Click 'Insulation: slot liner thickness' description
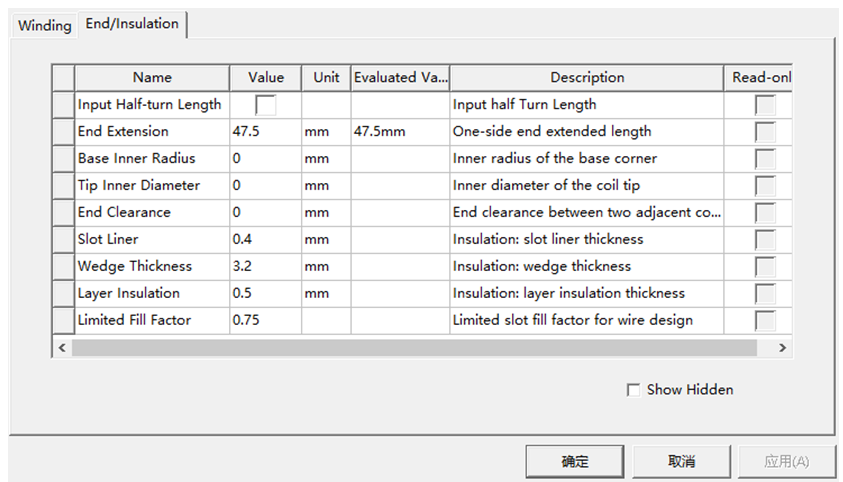This screenshot has width=843, height=482. [x=587, y=239]
